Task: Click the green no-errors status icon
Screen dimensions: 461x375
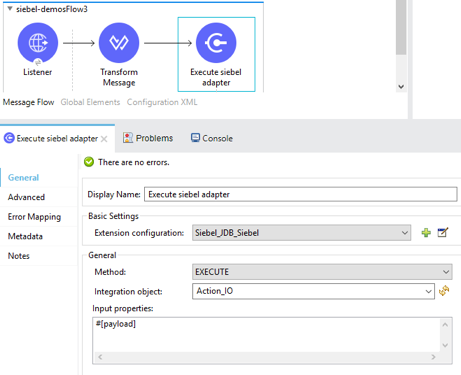Action: coord(89,162)
